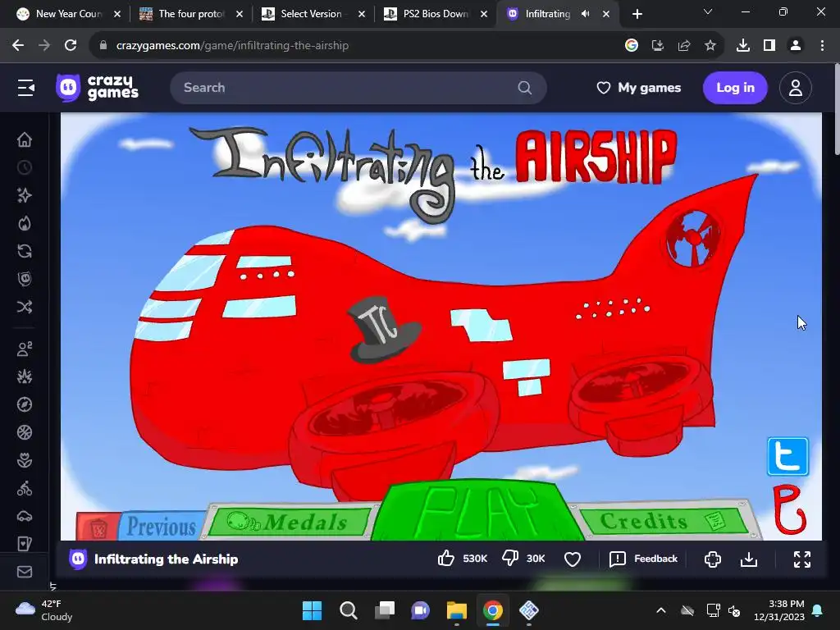Screen dimensions: 840x630
Task: Mute the Infiltrating tab audio icon
Action: tap(586, 14)
